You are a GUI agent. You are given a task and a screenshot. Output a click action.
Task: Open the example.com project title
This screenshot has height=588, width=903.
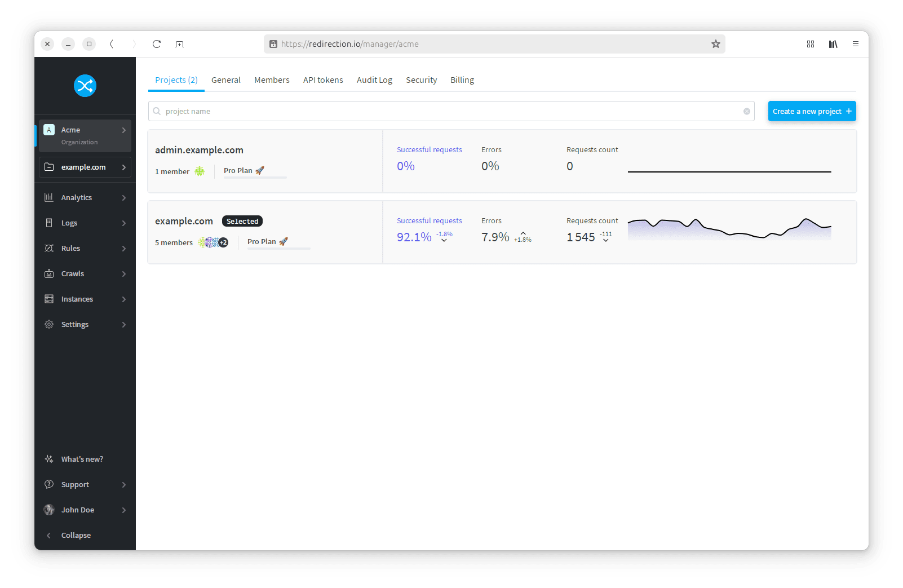click(184, 221)
